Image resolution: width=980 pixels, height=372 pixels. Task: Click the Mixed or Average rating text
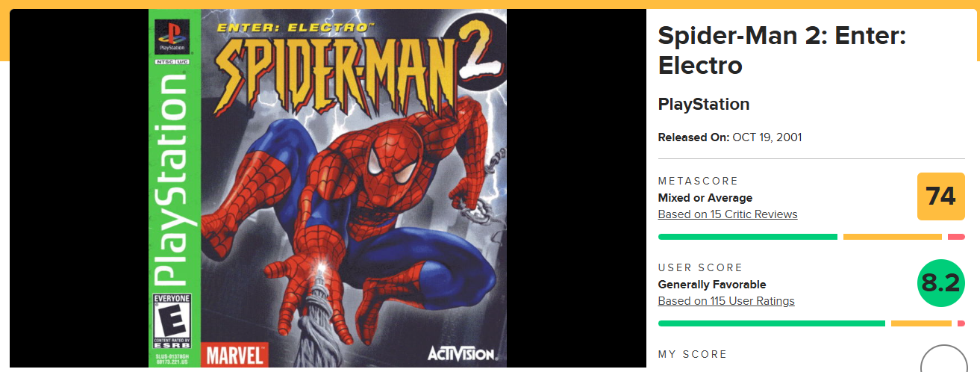[x=705, y=198]
